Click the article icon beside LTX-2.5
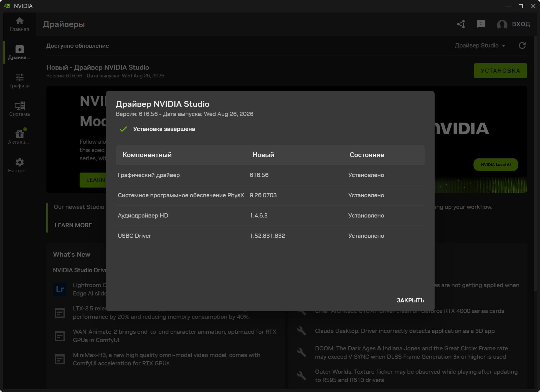Screen dimensions: 540x392 tap(60, 313)
